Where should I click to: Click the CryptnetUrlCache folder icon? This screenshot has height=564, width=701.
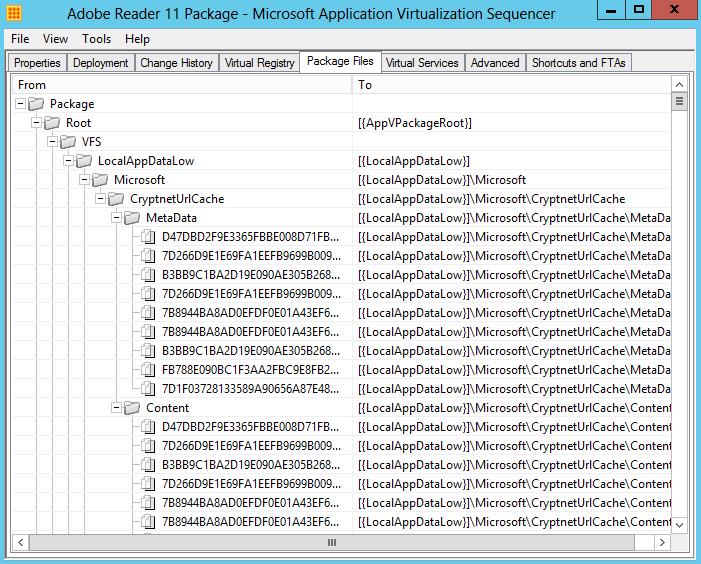(x=116, y=199)
